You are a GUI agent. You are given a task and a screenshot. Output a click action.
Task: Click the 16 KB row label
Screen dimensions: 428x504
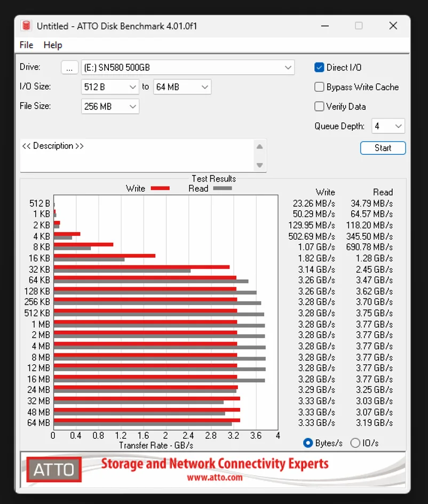39,258
